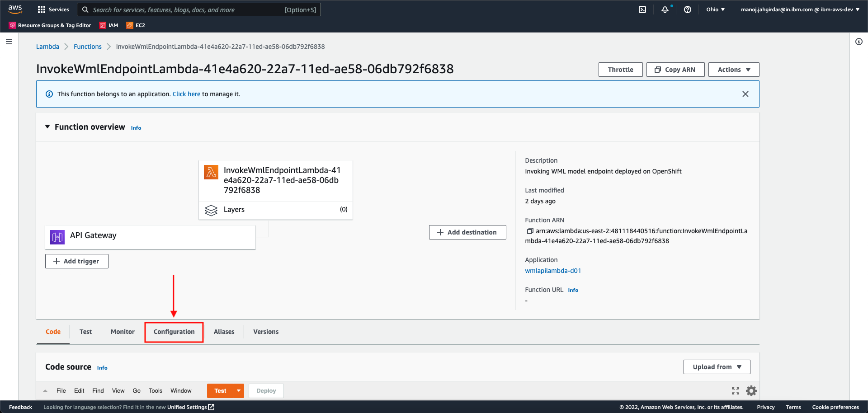Open Info link next to Code source

point(102,368)
